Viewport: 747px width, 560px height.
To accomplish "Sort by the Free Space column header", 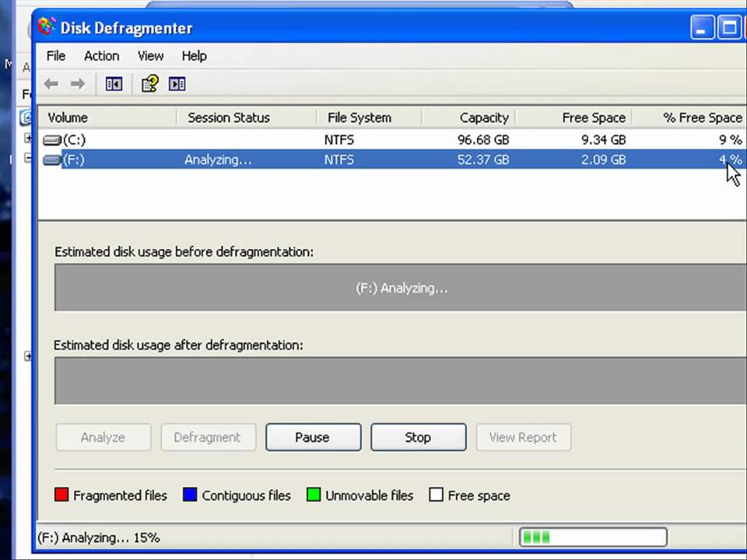I will coord(574,117).
